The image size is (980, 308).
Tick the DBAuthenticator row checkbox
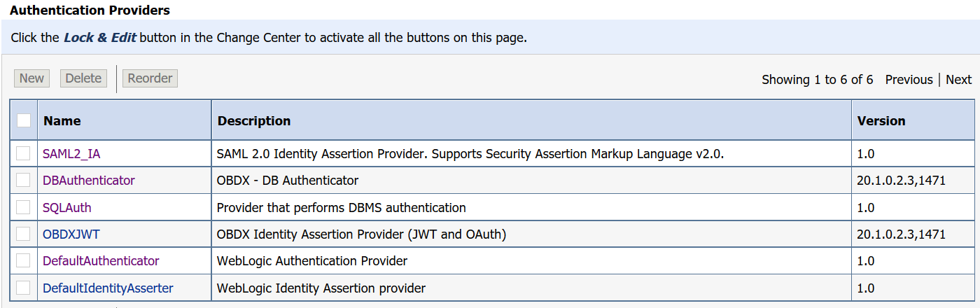click(24, 180)
